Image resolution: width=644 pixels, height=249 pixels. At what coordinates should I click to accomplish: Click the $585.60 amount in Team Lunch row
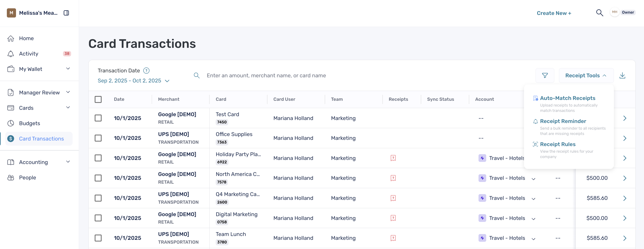(597, 238)
